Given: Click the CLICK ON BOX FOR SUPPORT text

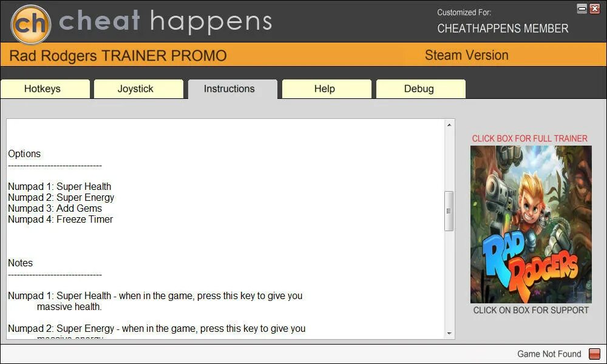Looking at the screenshot, I should pos(531,310).
